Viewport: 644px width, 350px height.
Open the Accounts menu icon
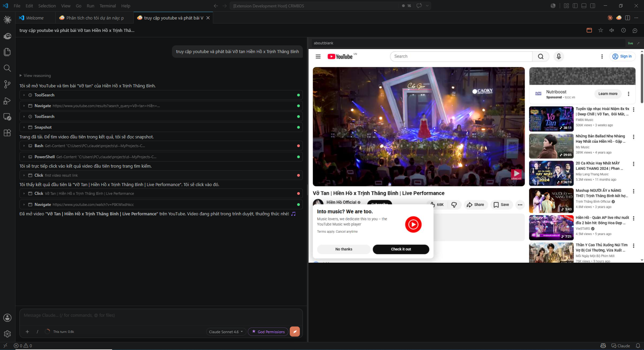7,318
